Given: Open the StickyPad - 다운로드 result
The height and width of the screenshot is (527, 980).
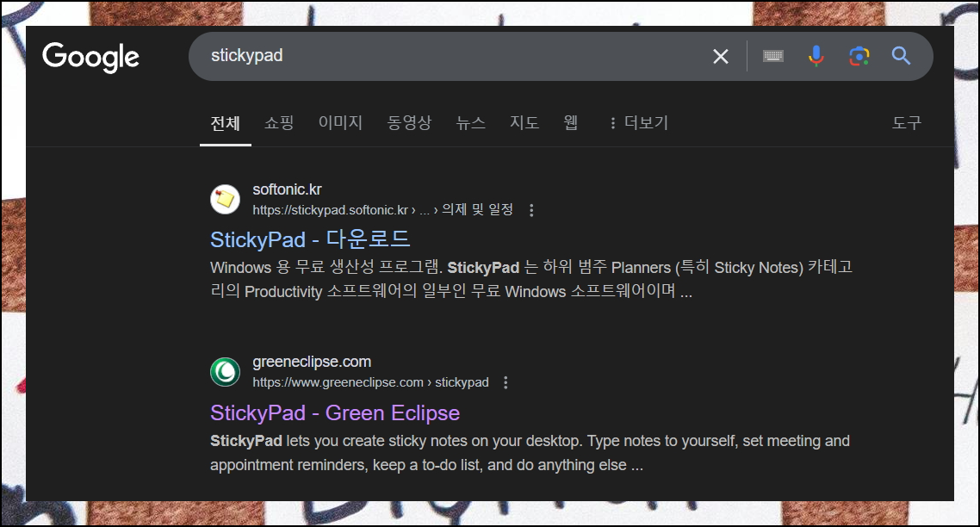Looking at the screenshot, I should [310, 239].
